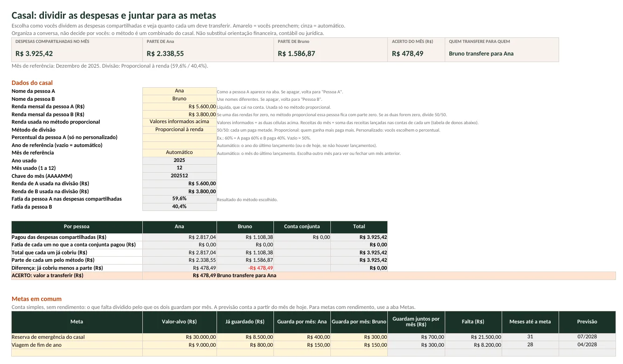Viewport: 623px width, 364px height.
Task: Select the Nome da pessoa B input cell
Action: pyautogui.click(x=180, y=99)
